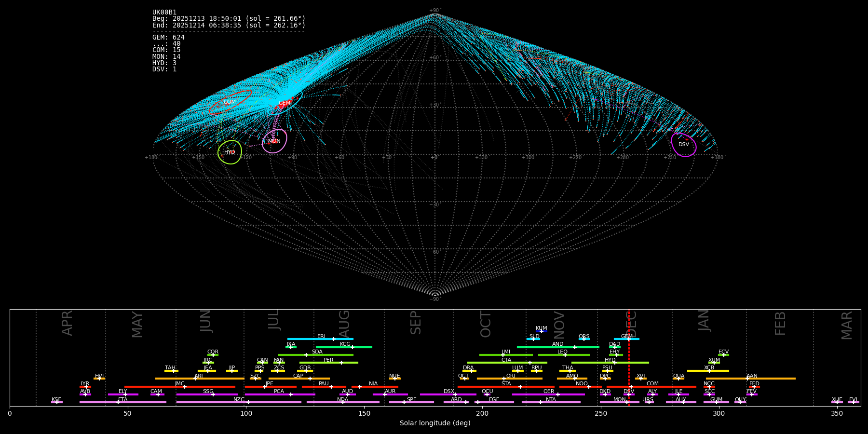Click the ORI shower bar on the timeline

tap(510, 379)
